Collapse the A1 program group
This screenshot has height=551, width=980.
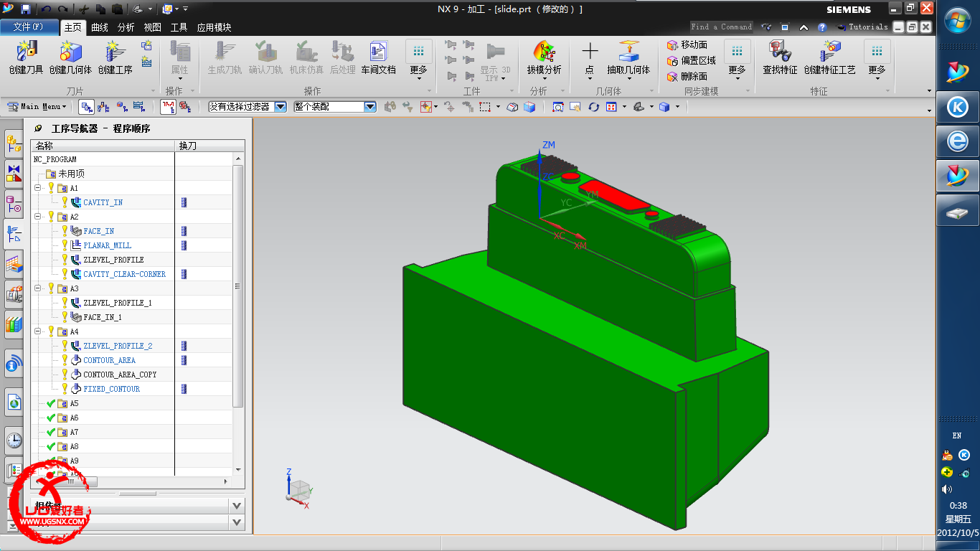(x=38, y=188)
